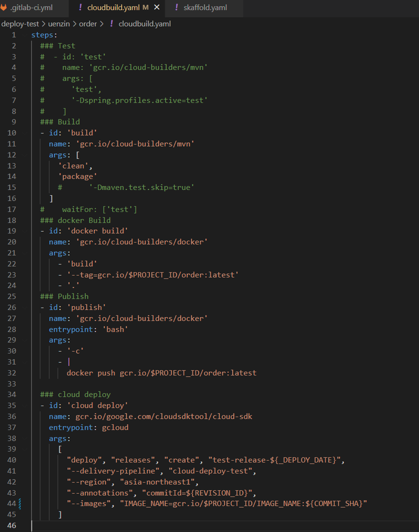Viewport: 419px width, 532px height.
Task: Click the 'package' argument text
Action: 77,177
